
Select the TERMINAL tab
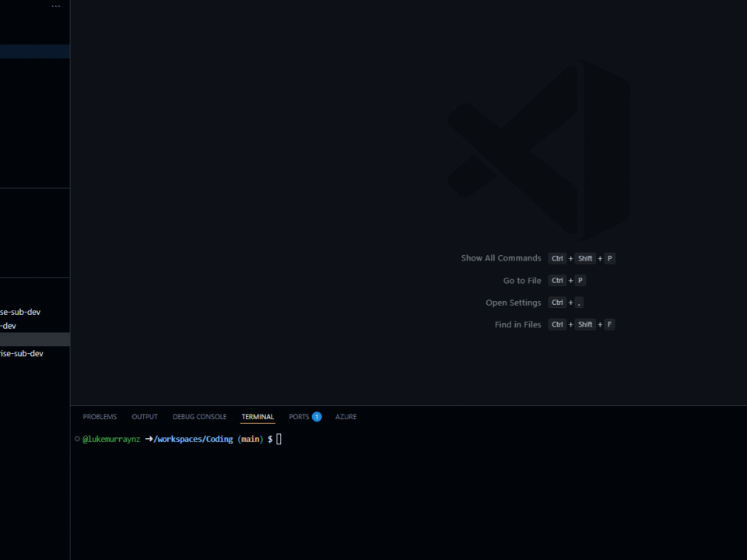258,417
